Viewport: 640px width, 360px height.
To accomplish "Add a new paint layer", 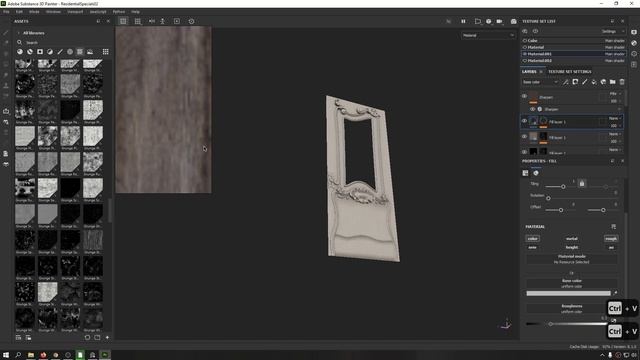I will (x=584, y=82).
